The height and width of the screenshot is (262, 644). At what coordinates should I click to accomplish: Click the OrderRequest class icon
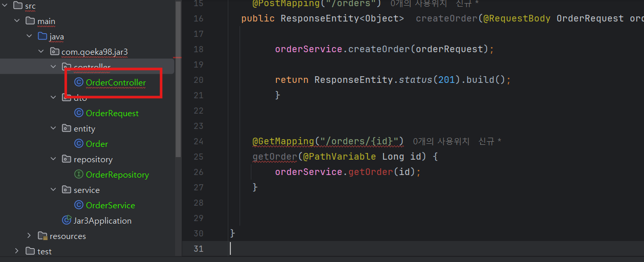[79, 113]
